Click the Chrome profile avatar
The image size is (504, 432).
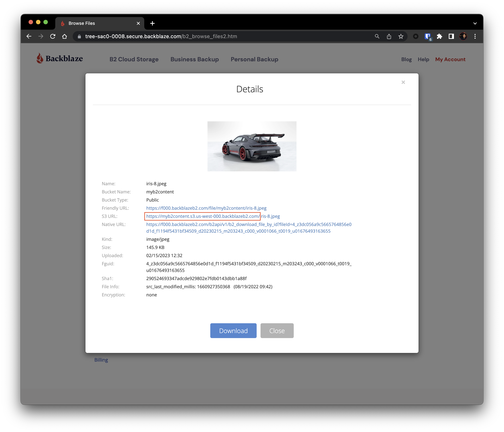pyautogui.click(x=464, y=36)
